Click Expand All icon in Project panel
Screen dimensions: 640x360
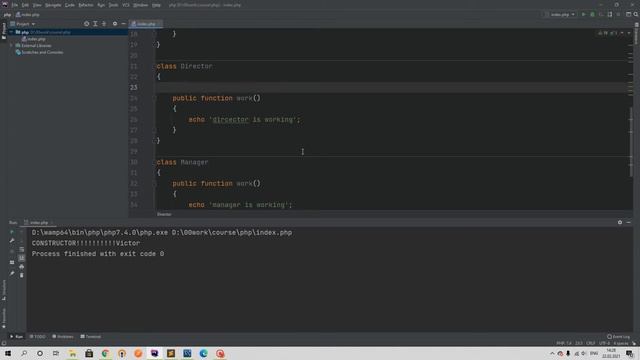tap(95, 24)
